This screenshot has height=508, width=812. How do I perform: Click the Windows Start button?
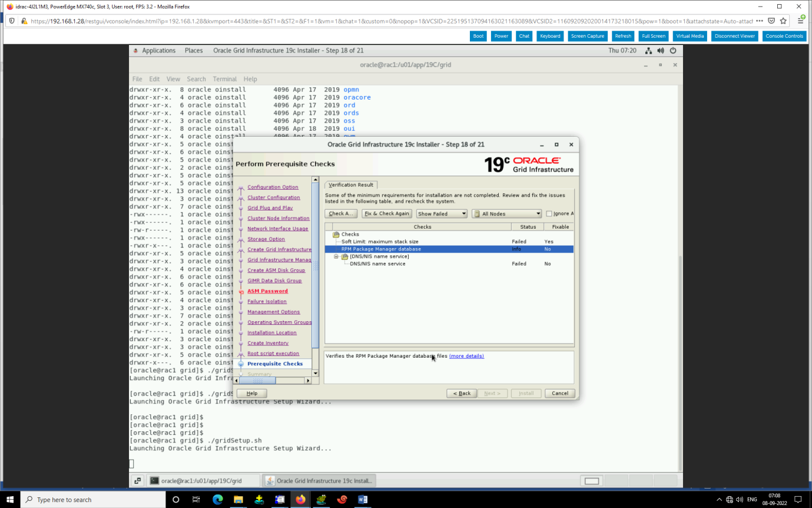(x=10, y=499)
